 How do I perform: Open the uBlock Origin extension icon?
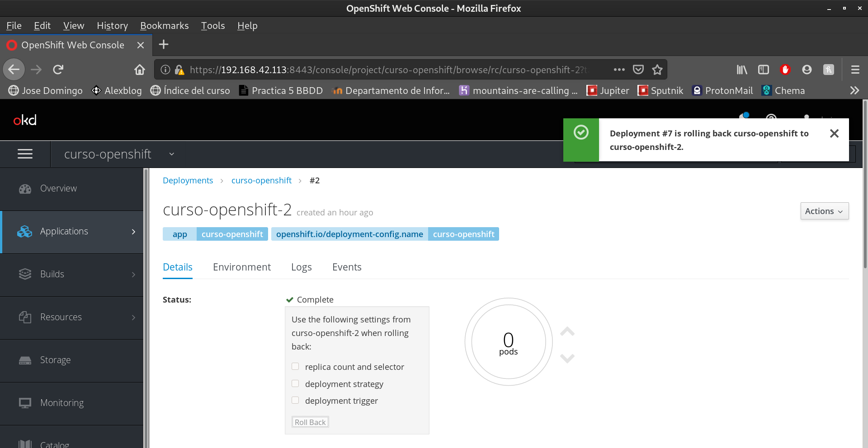(785, 70)
